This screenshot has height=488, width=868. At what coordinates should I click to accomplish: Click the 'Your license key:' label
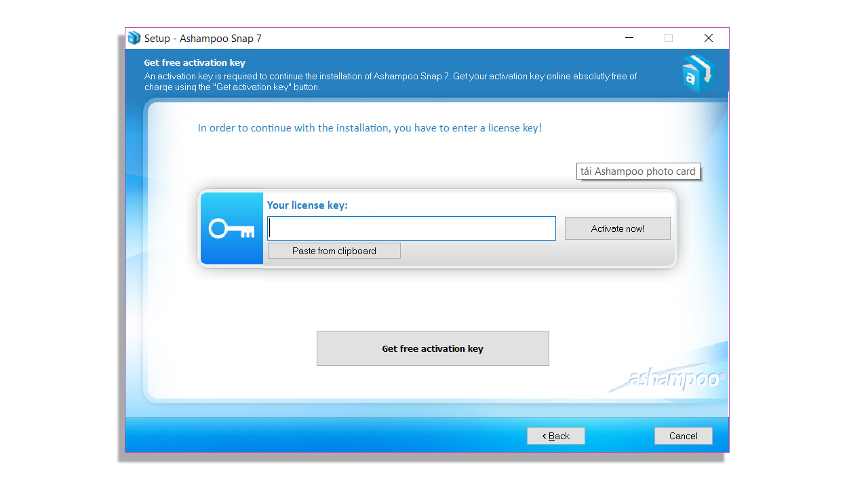point(307,205)
